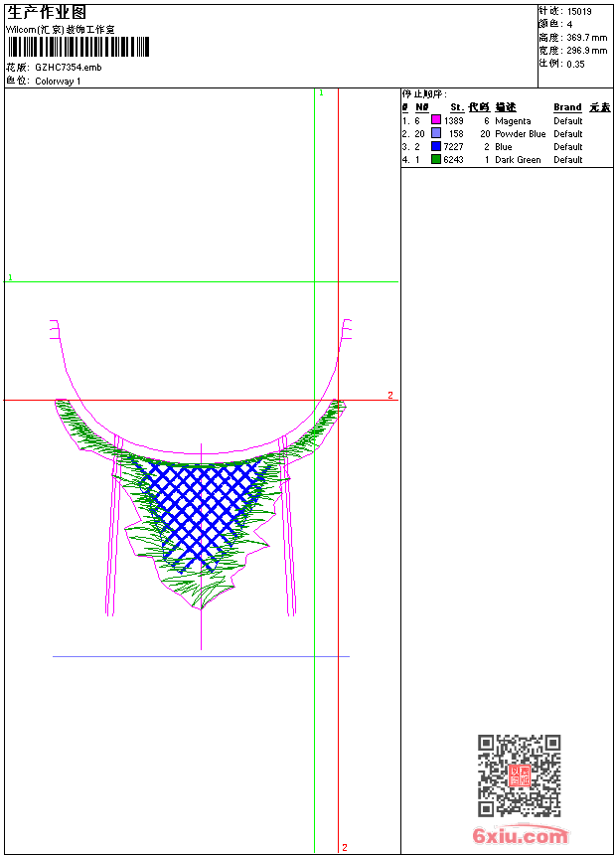This screenshot has width=616, height=855.
Task: Click the QR code image
Action: (x=520, y=775)
